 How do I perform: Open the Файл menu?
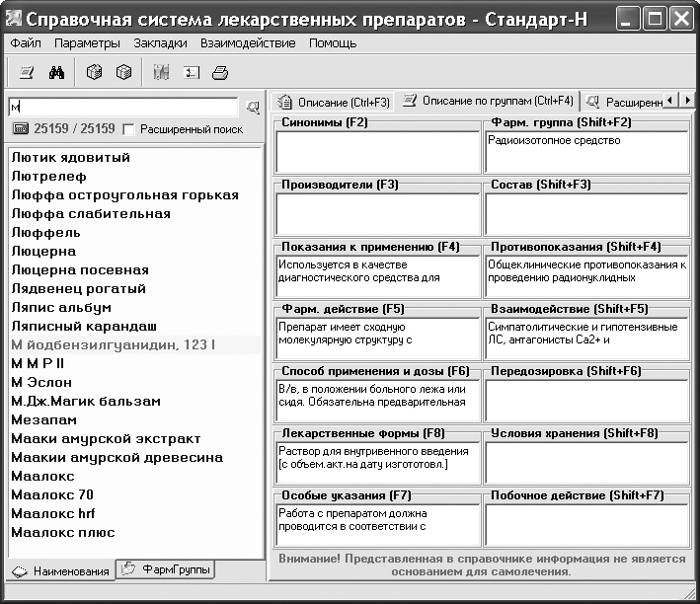click(26, 43)
